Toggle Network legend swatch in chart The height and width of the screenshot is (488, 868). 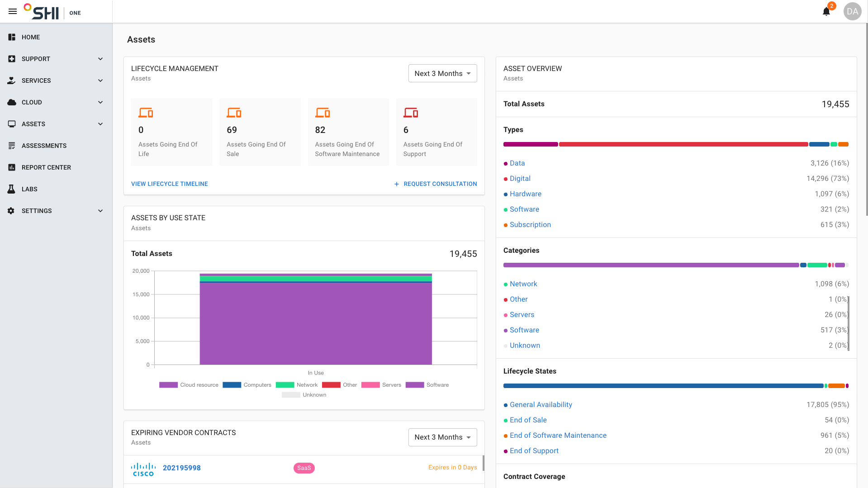click(285, 385)
